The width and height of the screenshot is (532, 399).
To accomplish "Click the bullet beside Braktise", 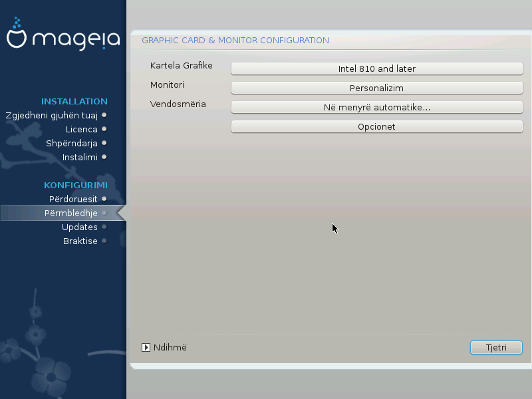I will coord(104,241).
